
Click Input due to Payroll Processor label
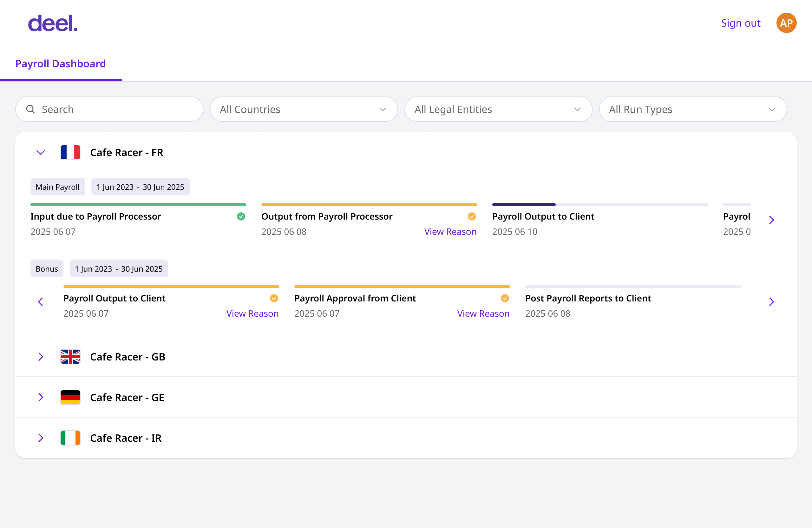coord(95,216)
